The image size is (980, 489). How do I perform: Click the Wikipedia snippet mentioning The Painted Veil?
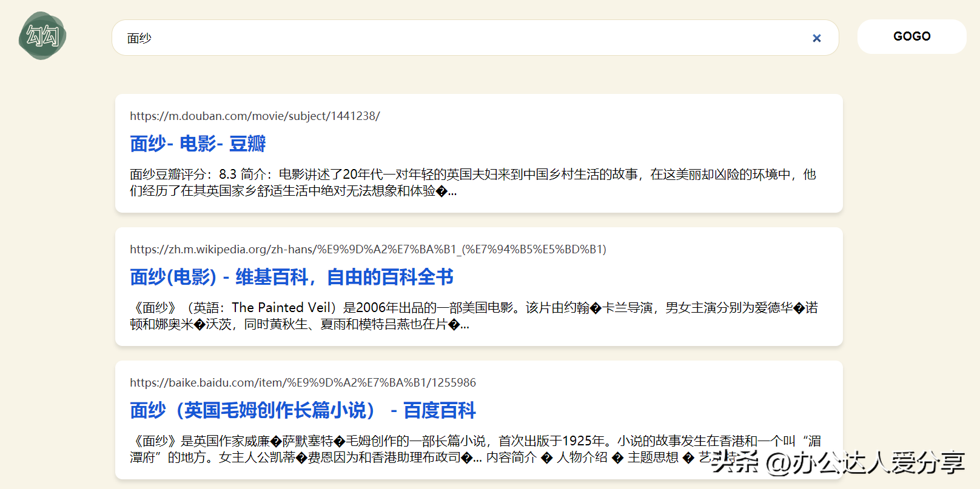pyautogui.click(x=474, y=316)
